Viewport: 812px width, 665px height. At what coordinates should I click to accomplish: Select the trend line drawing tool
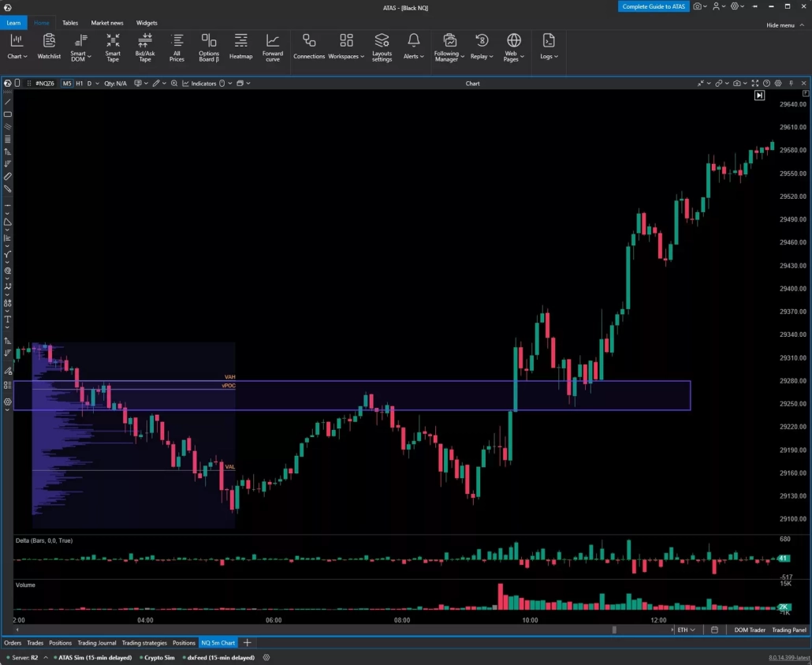pyautogui.click(x=8, y=102)
